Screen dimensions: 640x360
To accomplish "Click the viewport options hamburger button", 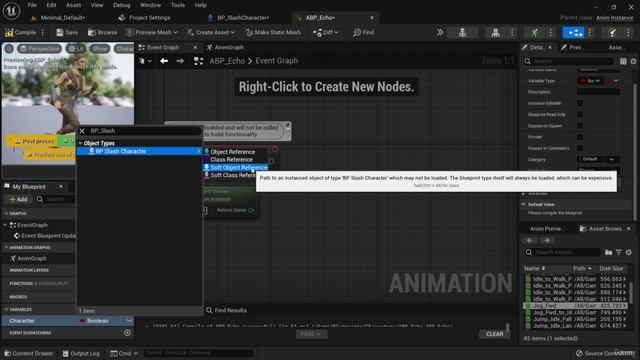I will (9, 49).
